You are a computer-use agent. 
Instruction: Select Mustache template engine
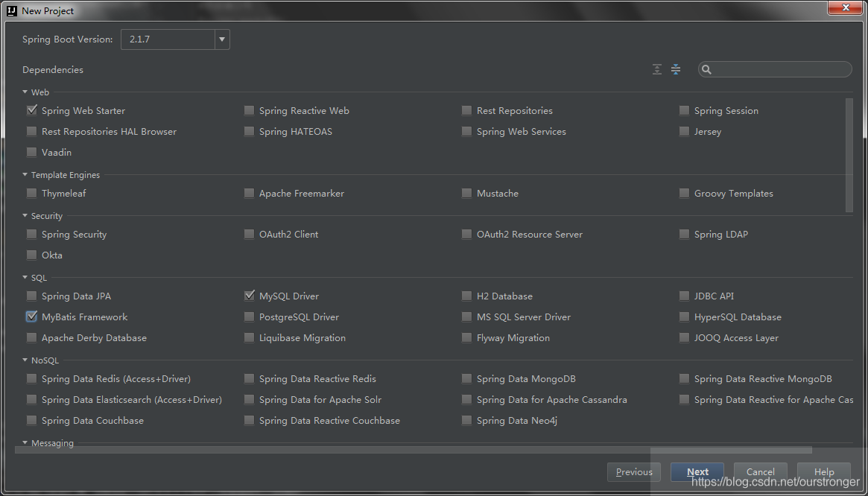[466, 193]
